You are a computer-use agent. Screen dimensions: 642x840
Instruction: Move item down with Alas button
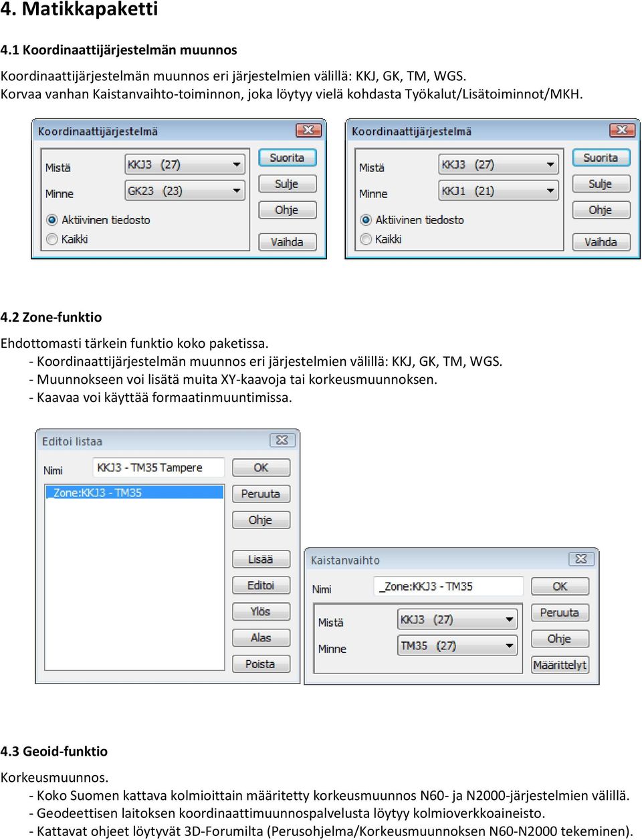coord(261,637)
